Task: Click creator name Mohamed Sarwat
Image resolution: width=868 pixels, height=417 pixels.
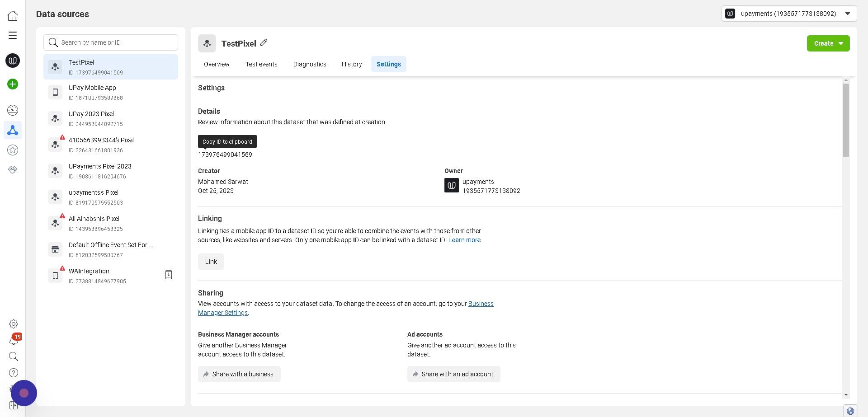Action: tap(223, 182)
